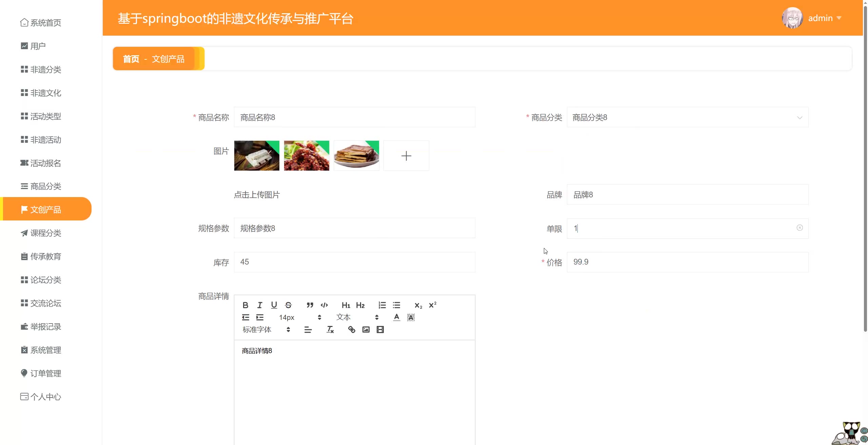The height and width of the screenshot is (445, 868).
Task: Insert a hyperlink in editor
Action: point(352,329)
